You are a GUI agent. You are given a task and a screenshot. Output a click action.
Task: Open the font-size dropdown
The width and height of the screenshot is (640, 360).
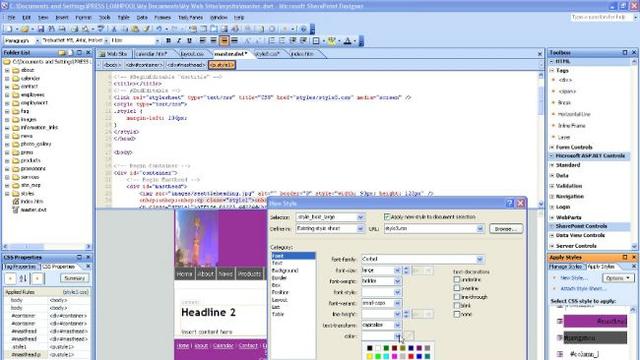(x=397, y=270)
